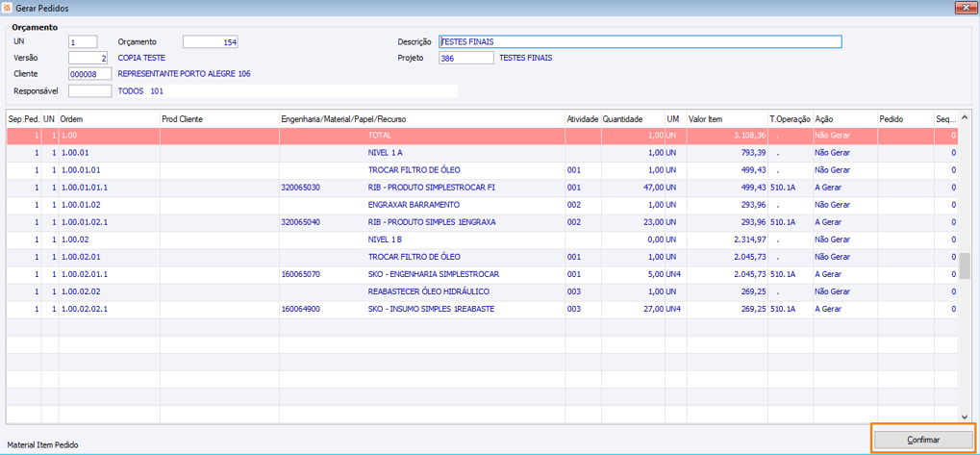
Task: Click value 793,39 cell
Action: (x=726, y=153)
